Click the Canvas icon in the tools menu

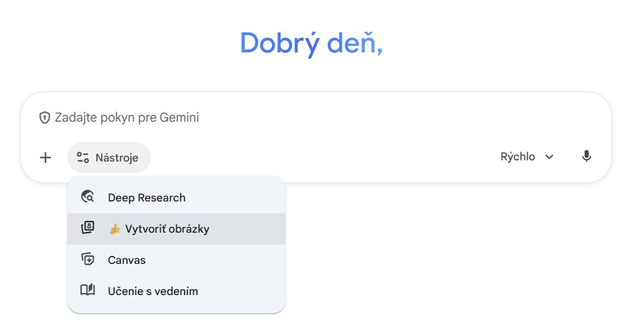88,260
